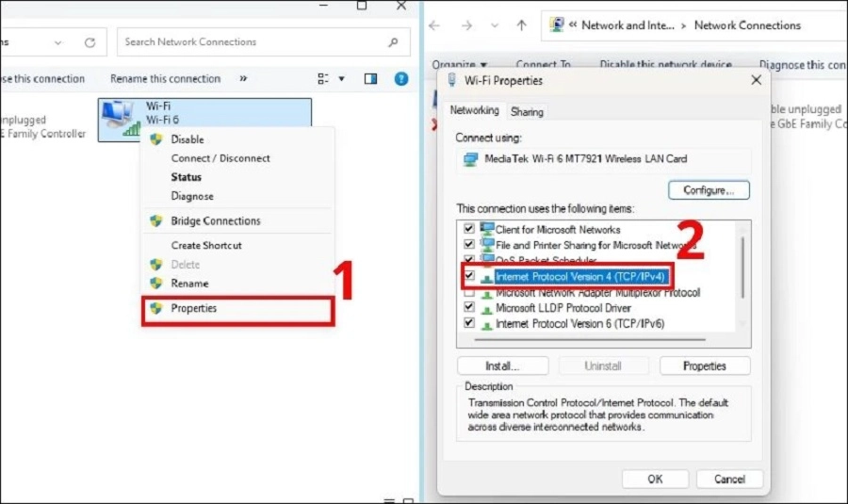Click the forward arrow navigation icon
The height and width of the screenshot is (504, 848).
click(466, 25)
